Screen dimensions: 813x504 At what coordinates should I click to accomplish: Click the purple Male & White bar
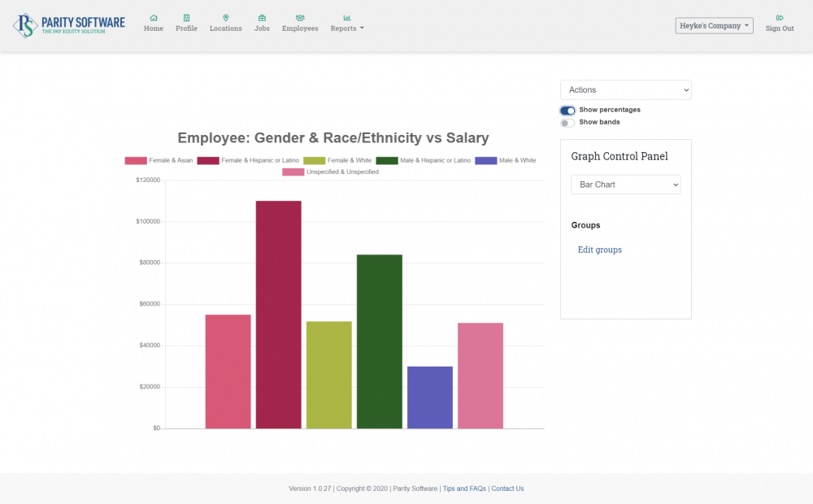(430, 398)
